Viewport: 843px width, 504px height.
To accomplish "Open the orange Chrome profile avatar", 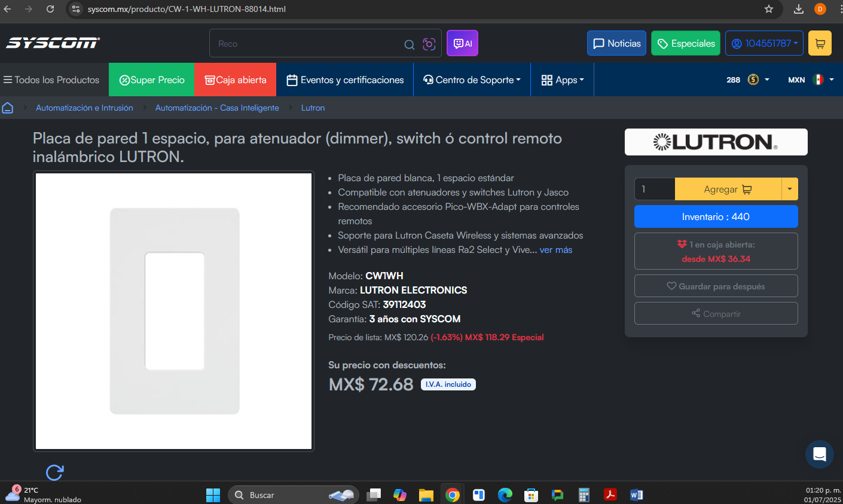I will click(820, 9).
